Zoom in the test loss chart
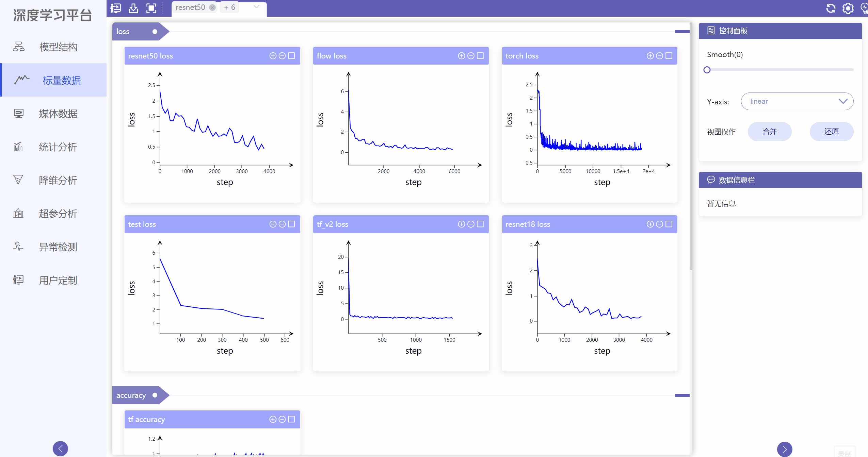The height and width of the screenshot is (457, 868). click(x=273, y=224)
